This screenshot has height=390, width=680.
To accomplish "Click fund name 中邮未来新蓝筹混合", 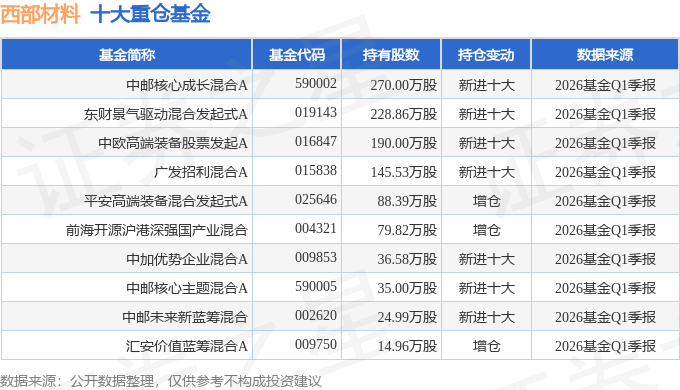I will point(185,317).
